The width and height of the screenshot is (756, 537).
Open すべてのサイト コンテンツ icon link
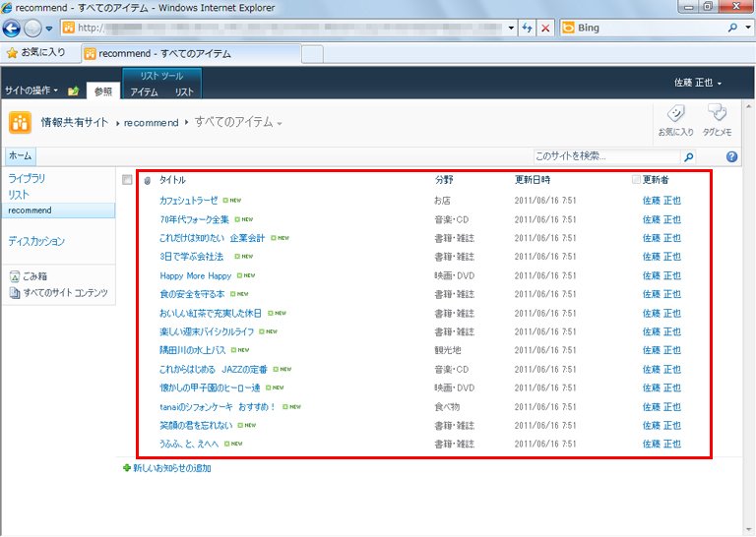(x=59, y=293)
